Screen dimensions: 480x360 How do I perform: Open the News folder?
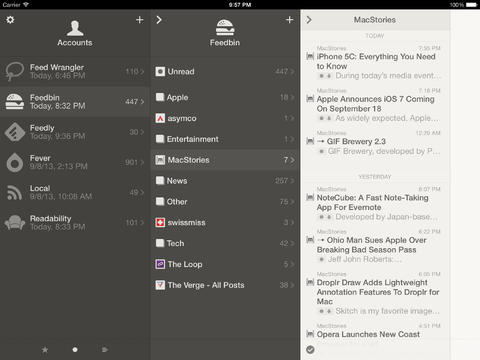pos(225,181)
